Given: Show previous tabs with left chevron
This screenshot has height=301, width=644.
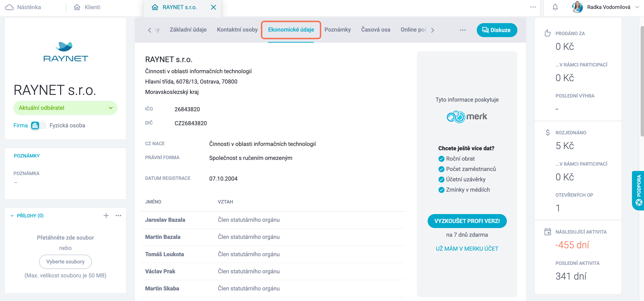Looking at the screenshot, I should tap(149, 30).
